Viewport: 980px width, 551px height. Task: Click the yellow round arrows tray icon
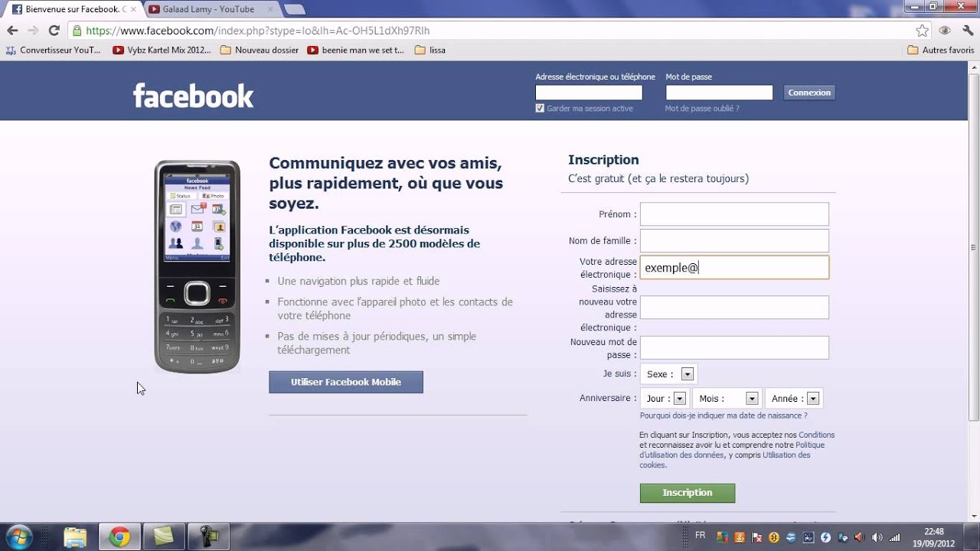pos(774,537)
